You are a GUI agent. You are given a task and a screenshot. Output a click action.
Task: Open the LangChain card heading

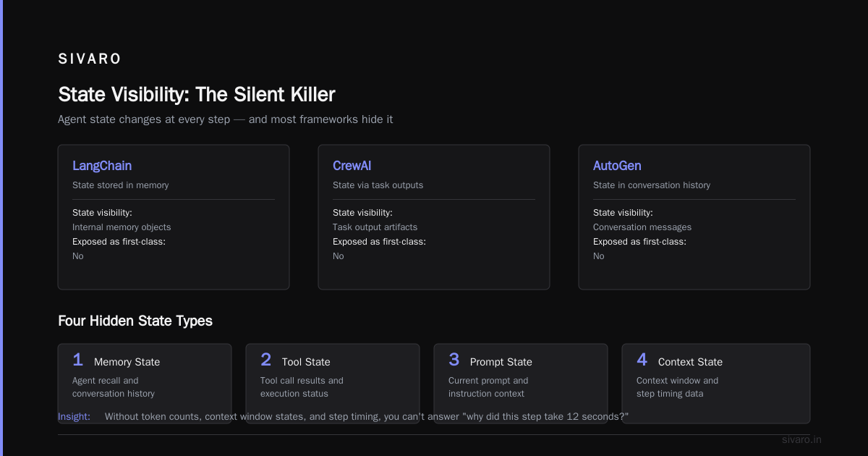pos(102,166)
